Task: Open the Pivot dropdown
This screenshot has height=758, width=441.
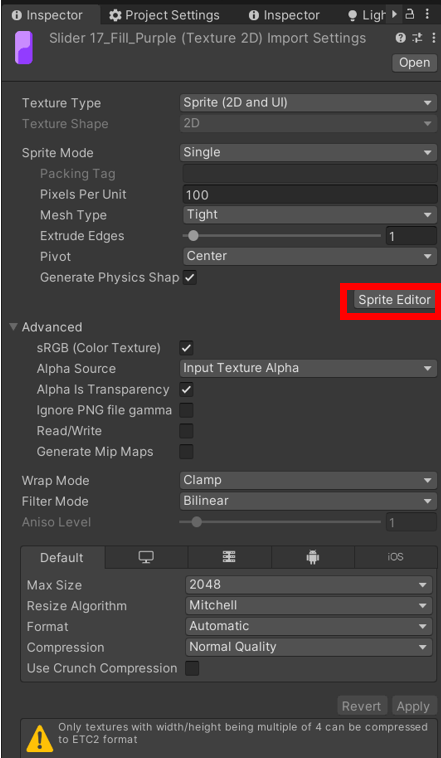Action: click(310, 256)
